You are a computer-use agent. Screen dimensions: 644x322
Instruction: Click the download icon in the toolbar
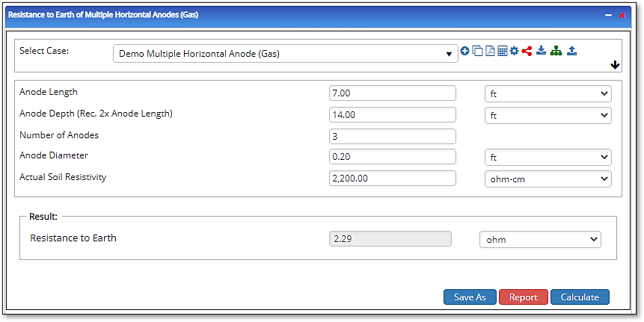[541, 52]
